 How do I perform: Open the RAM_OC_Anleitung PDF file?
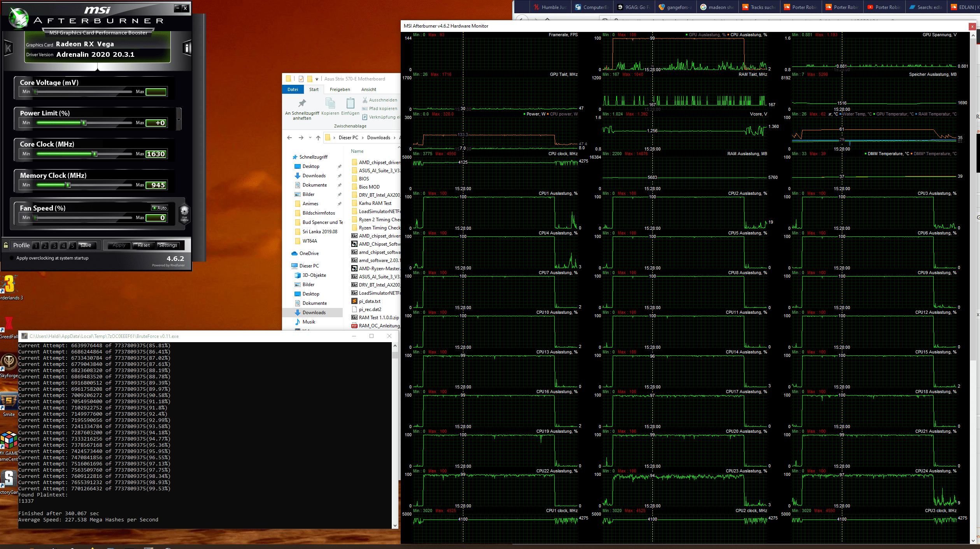[376, 326]
